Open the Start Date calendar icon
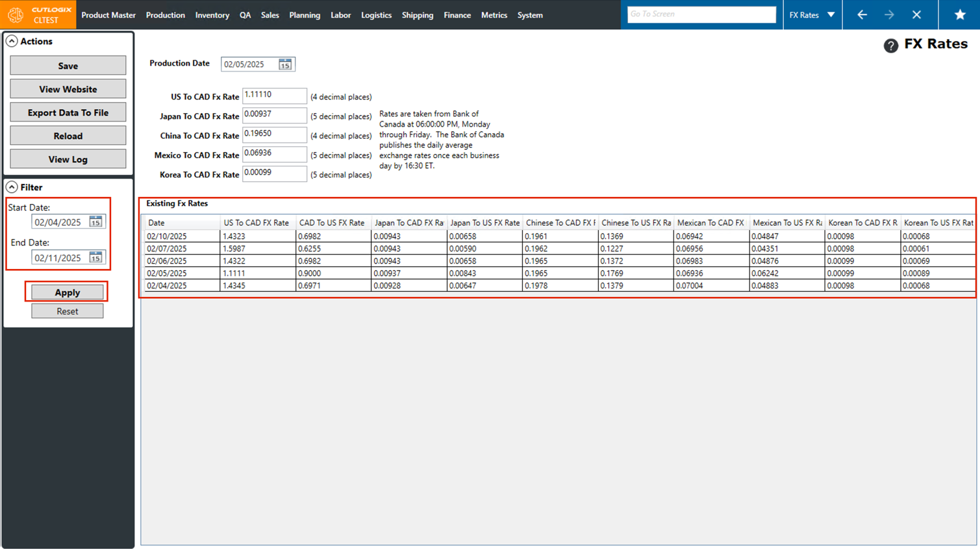 click(95, 222)
